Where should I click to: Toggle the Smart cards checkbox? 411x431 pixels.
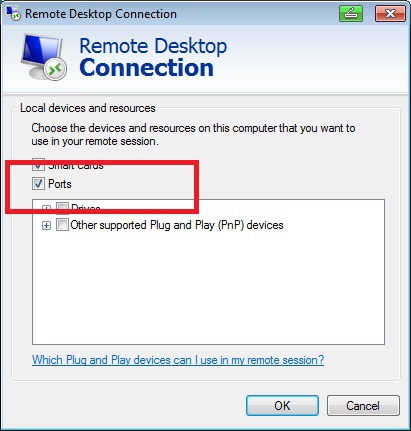[38, 164]
